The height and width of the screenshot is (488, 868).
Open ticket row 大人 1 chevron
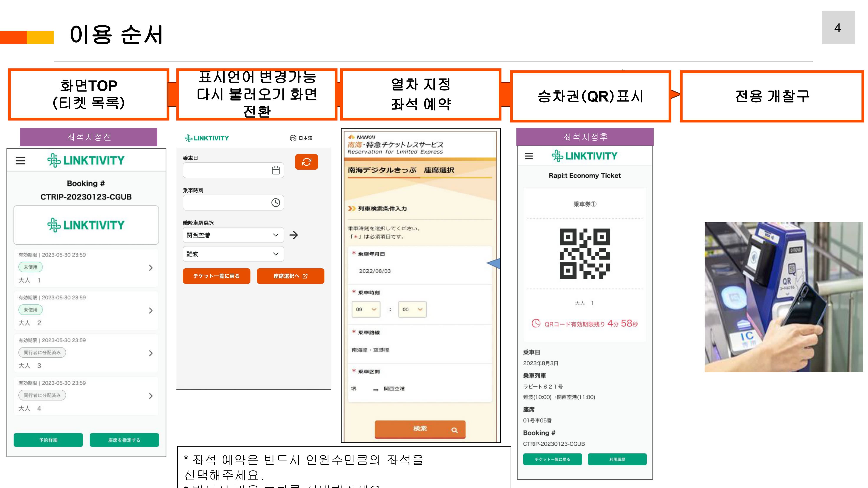(151, 268)
